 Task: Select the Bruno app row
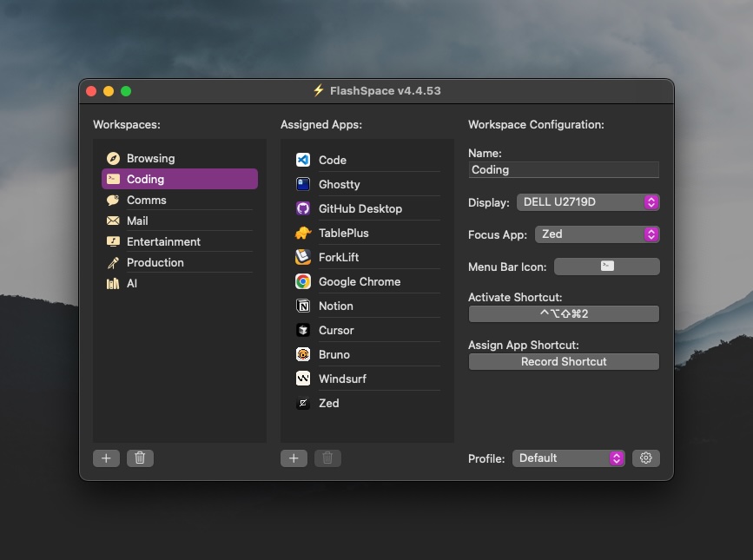pyautogui.click(x=367, y=354)
